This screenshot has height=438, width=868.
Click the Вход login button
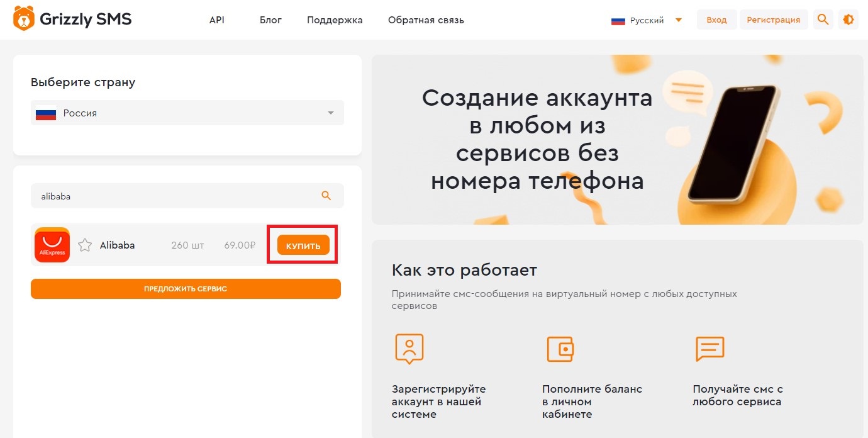(x=716, y=20)
